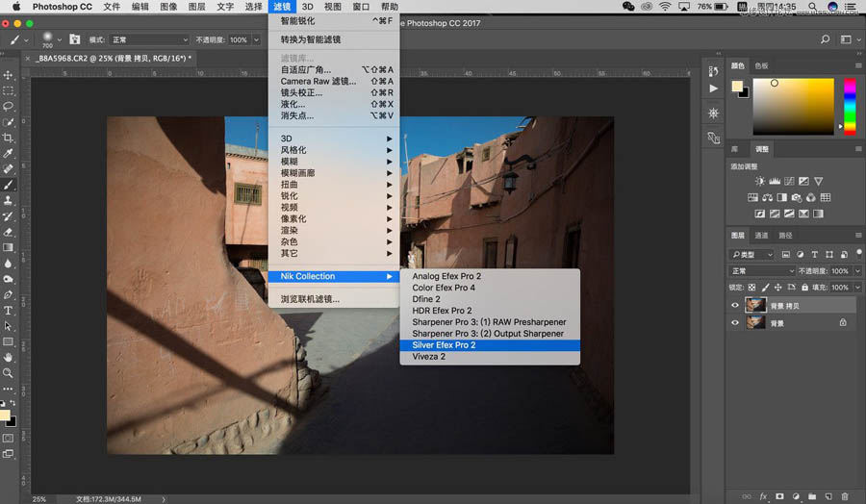
Task: Add a Color Balance adjustment
Action: pyautogui.click(x=767, y=197)
